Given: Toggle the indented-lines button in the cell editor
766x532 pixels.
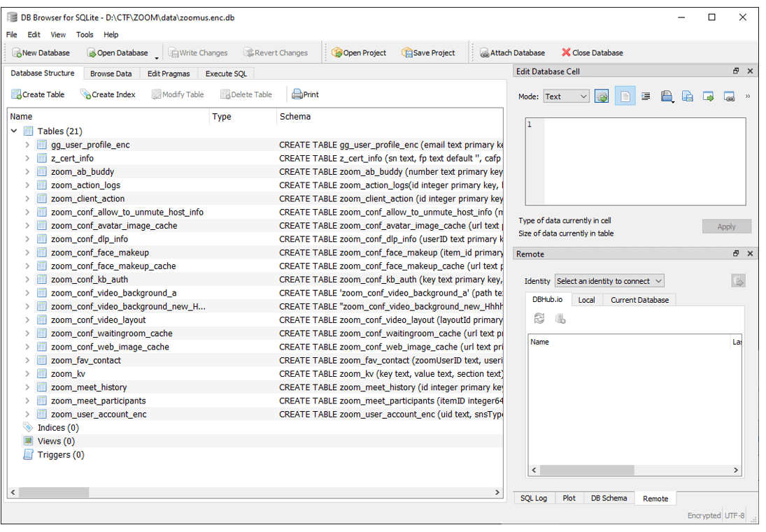Looking at the screenshot, I should pyautogui.click(x=646, y=96).
